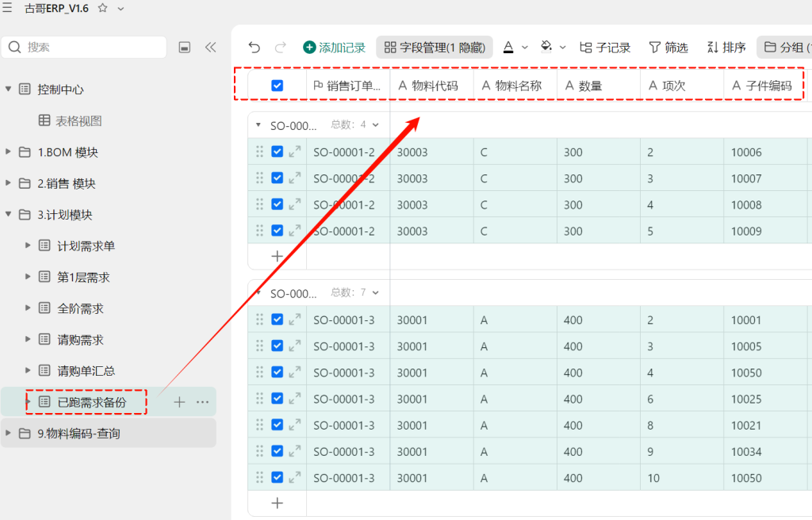812x520 pixels.
Task: Redo the last action
Action: (280, 48)
